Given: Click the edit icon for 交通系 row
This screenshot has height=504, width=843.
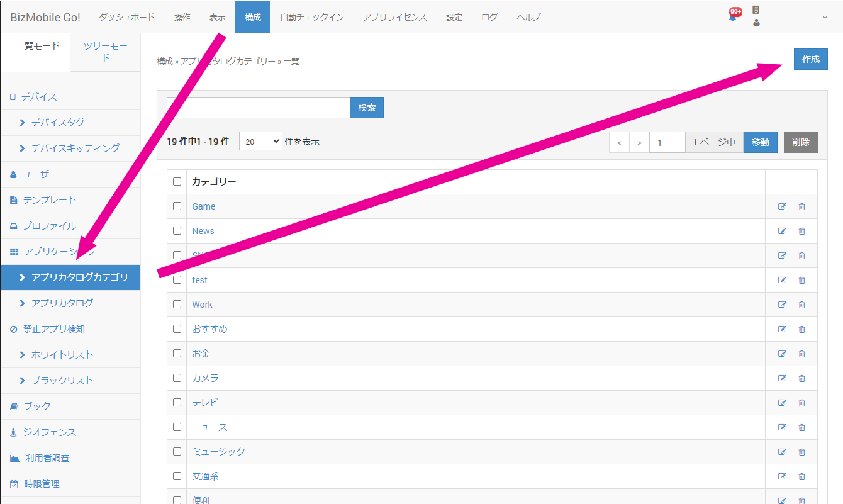Looking at the screenshot, I should point(782,476).
